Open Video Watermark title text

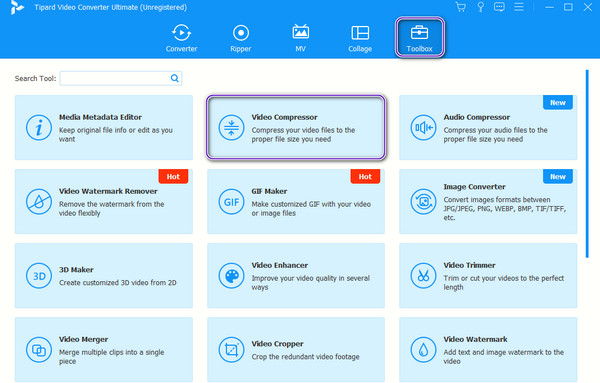coord(475,339)
